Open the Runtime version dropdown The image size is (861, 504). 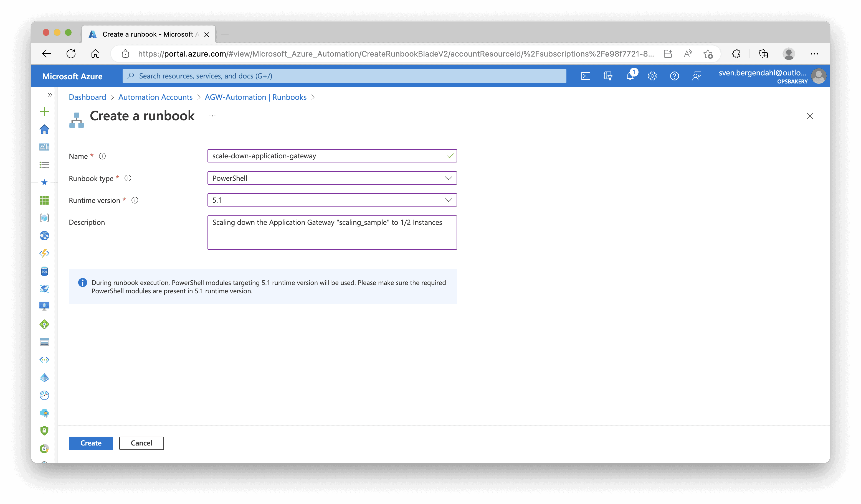[332, 200]
